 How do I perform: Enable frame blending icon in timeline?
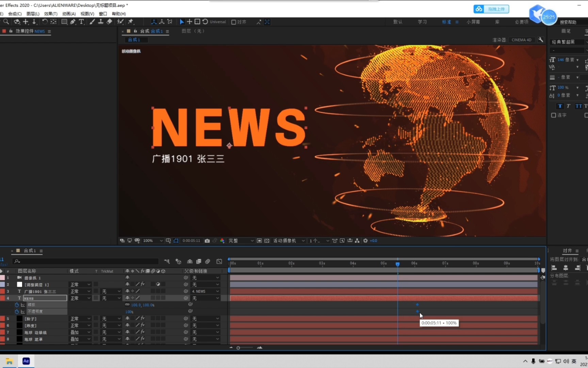click(199, 261)
